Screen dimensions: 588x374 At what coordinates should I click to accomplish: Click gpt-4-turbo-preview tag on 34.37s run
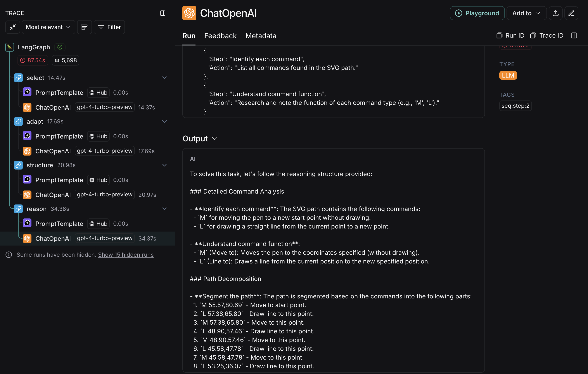(x=105, y=238)
